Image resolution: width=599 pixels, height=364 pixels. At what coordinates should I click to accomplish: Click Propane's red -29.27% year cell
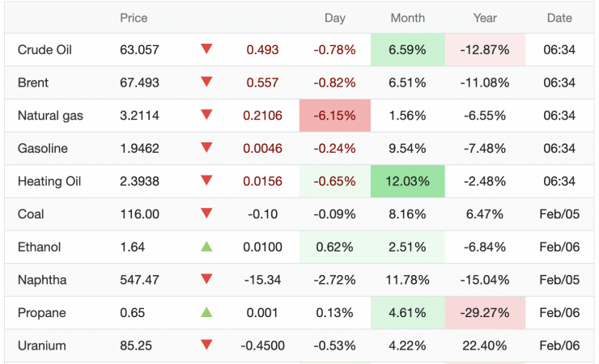tap(486, 312)
